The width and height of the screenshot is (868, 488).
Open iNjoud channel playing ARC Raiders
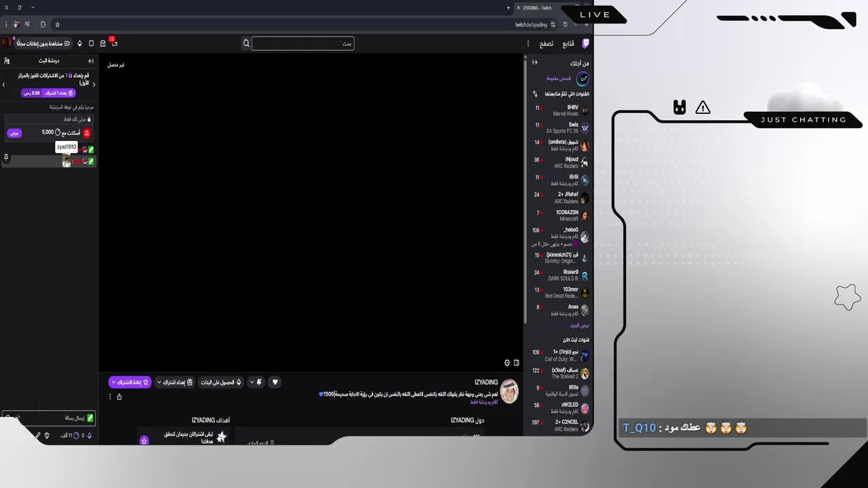(560, 163)
